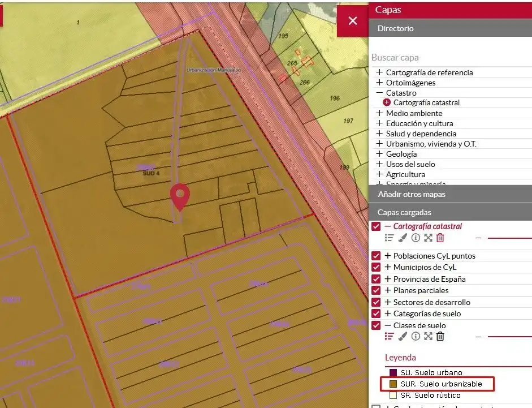Expand Provincias de España layer details
This screenshot has height=408, width=532.
(x=388, y=279)
